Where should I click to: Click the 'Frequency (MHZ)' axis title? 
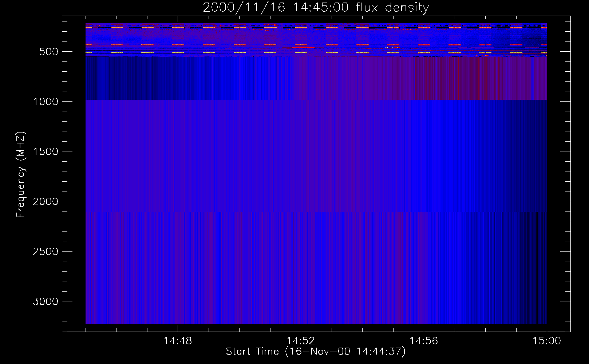click(x=21, y=174)
